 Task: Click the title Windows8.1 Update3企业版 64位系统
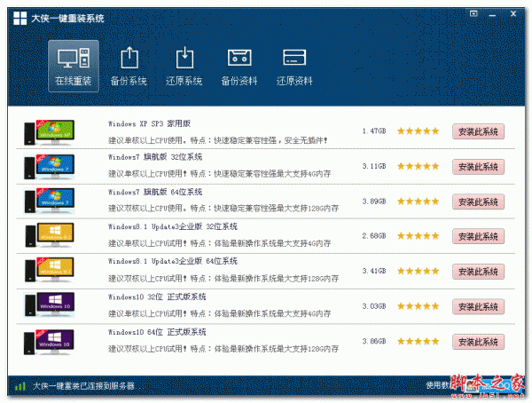pos(173,261)
